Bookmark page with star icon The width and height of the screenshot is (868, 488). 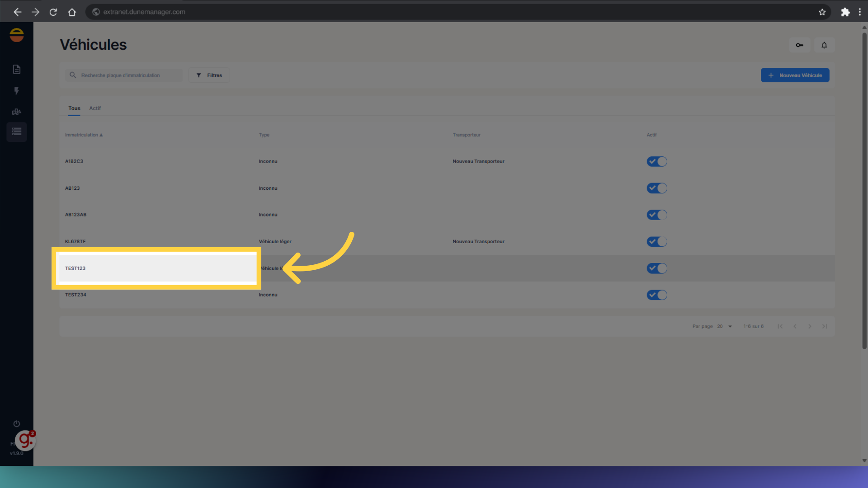pyautogui.click(x=822, y=12)
